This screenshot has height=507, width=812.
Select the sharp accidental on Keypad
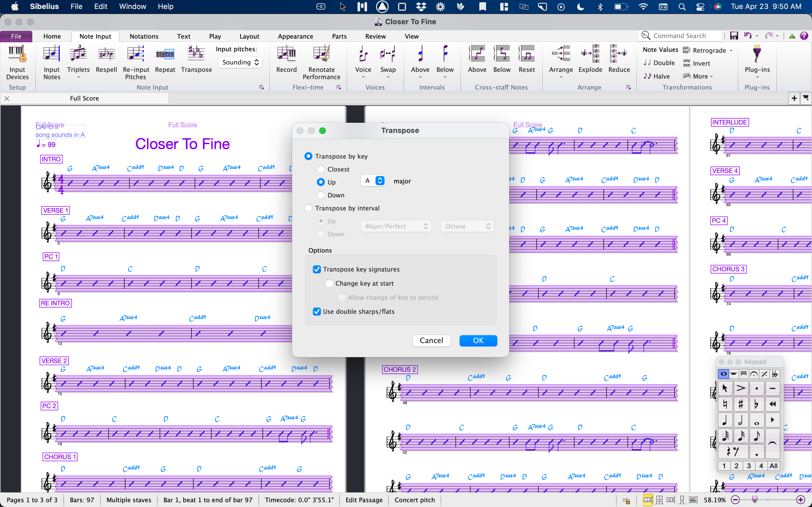(x=741, y=404)
